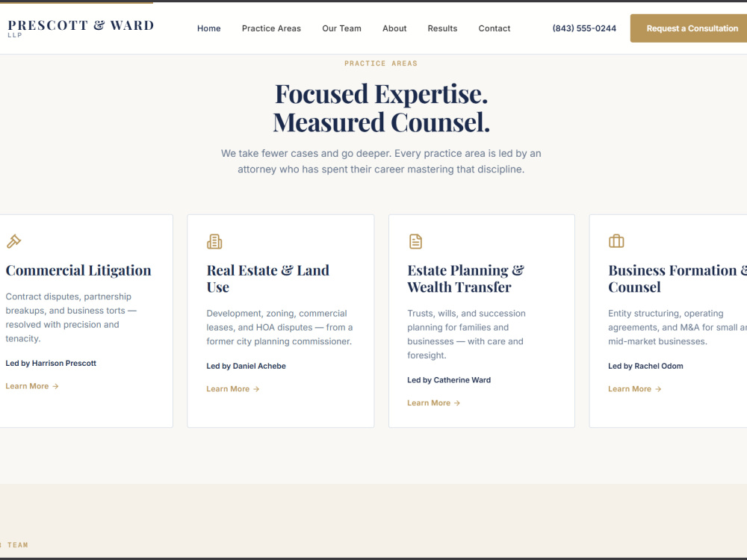Open the Estate Planning & Wealth Transfer heading
The height and width of the screenshot is (560, 747).
point(465,279)
